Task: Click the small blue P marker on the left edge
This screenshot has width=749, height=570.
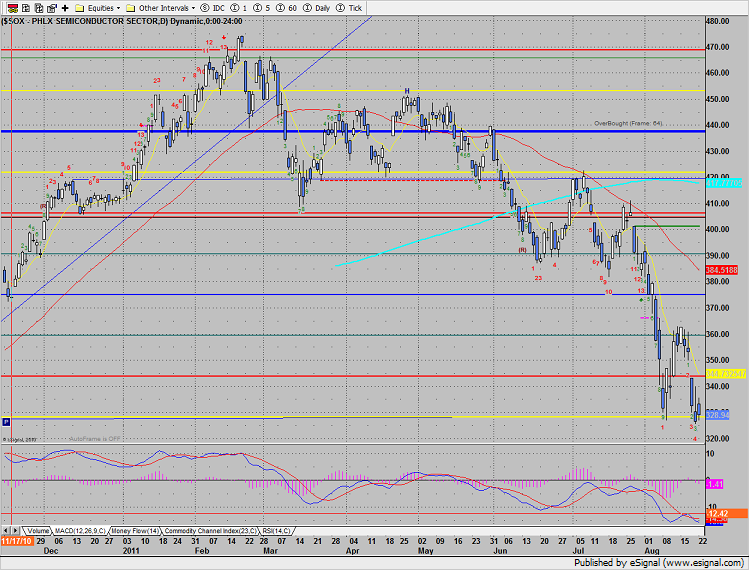Action: point(6,422)
